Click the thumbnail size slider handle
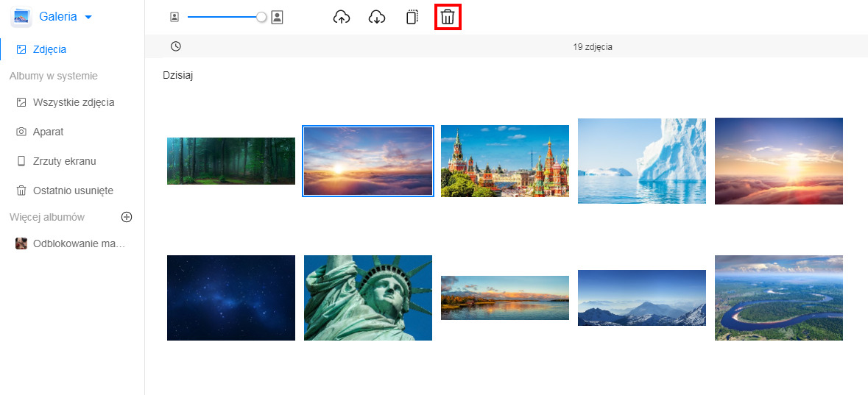This screenshot has width=868, height=395. point(261,17)
